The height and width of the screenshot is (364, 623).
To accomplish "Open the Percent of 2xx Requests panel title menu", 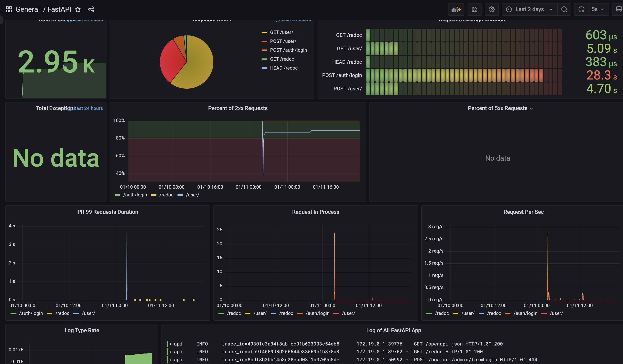I will pos(238,108).
